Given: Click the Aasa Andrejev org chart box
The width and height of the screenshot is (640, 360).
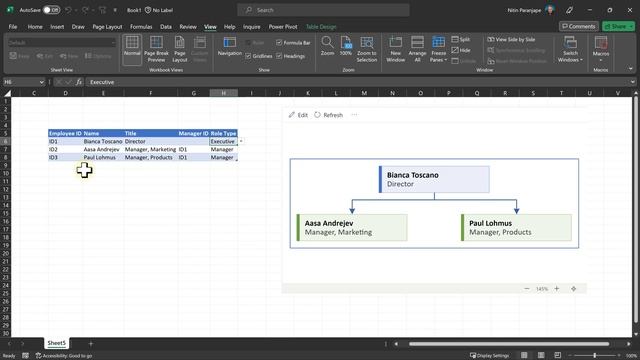Looking at the screenshot, I should tap(352, 227).
